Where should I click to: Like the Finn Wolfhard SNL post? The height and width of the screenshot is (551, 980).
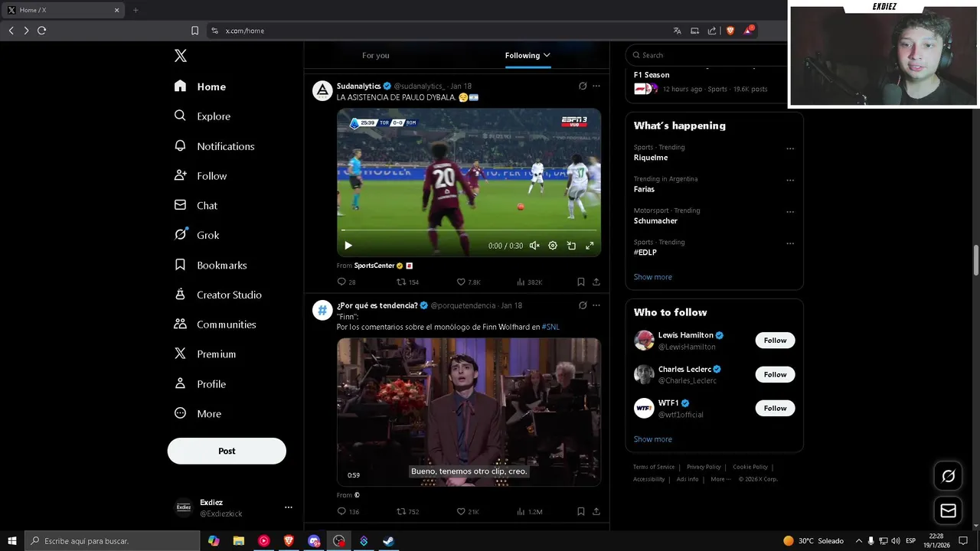point(468,511)
